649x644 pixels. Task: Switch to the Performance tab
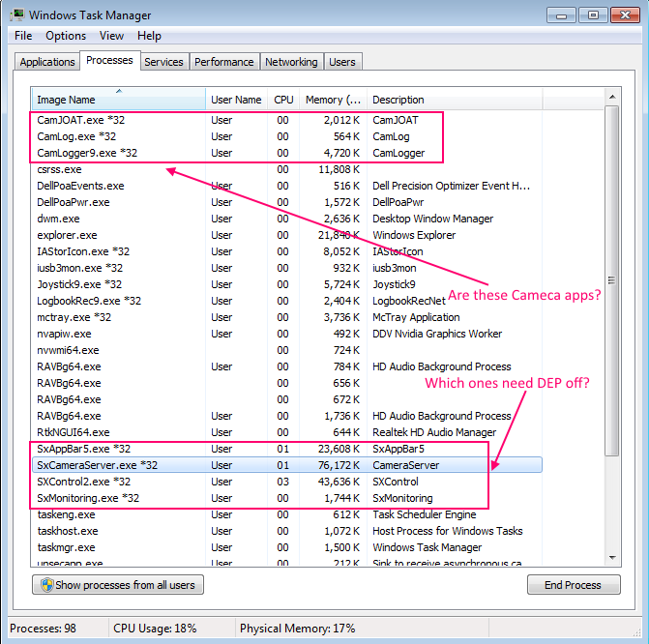[x=223, y=62]
